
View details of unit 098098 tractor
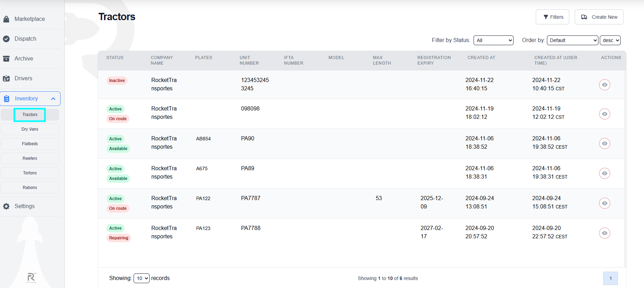pos(605,114)
